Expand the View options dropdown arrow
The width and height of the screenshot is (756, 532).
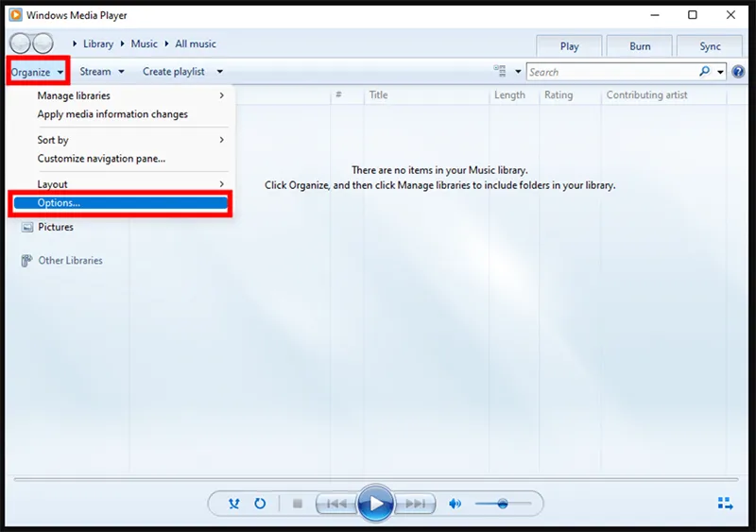coord(518,72)
